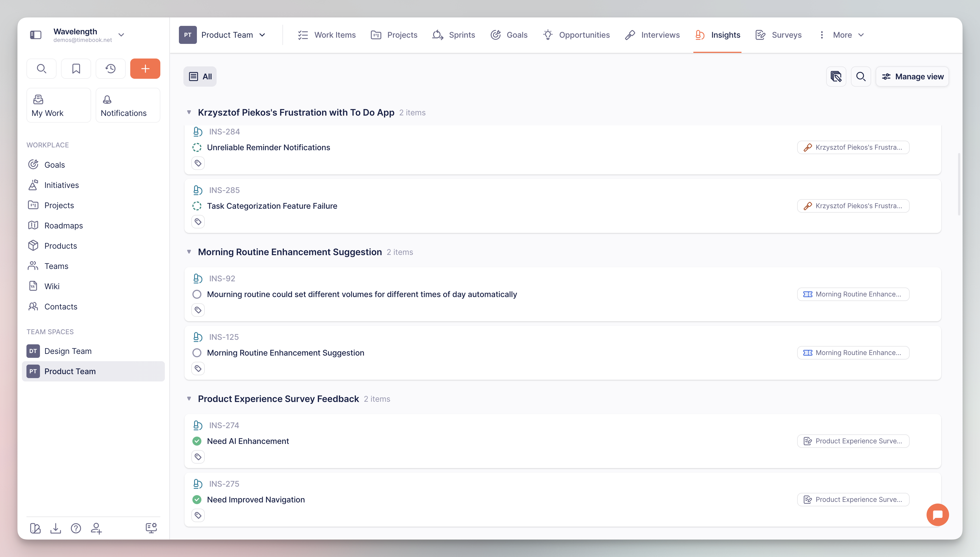The height and width of the screenshot is (557, 980).
Task: Select the Insights tab
Action: (718, 35)
